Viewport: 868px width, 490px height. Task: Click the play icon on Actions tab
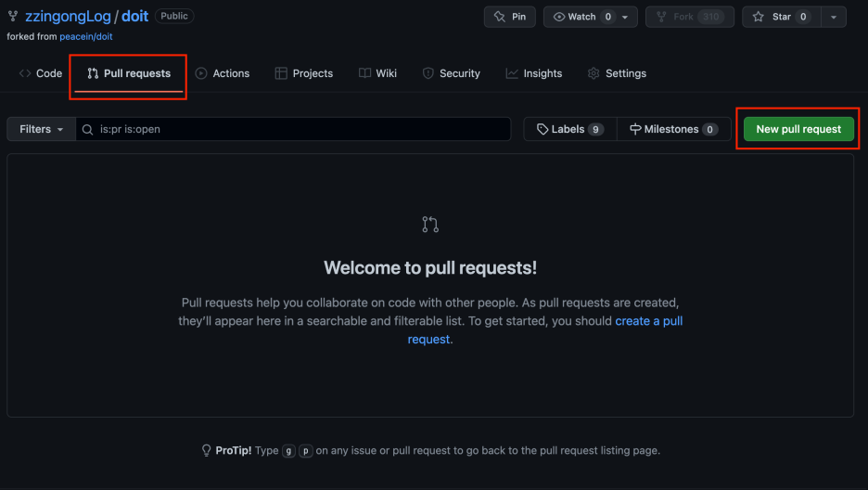click(201, 73)
